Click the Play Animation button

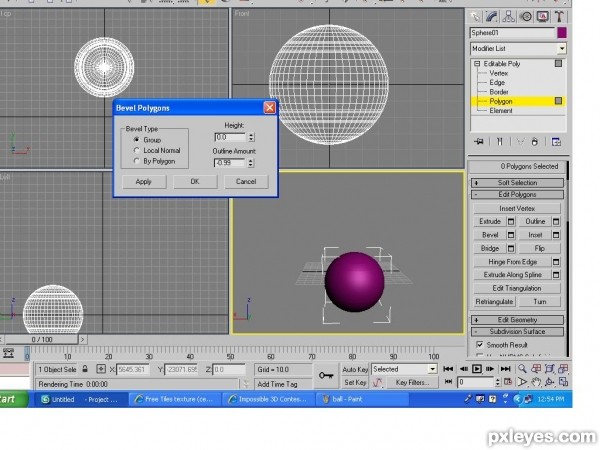click(x=477, y=369)
